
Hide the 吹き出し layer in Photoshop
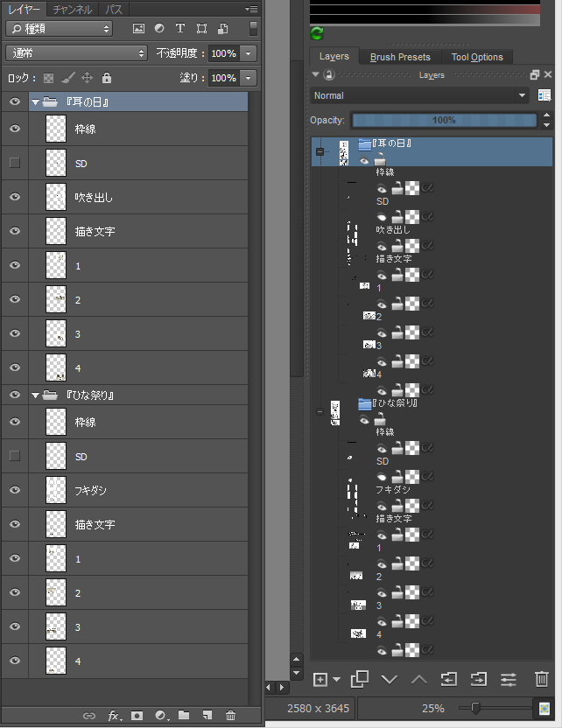[14, 197]
